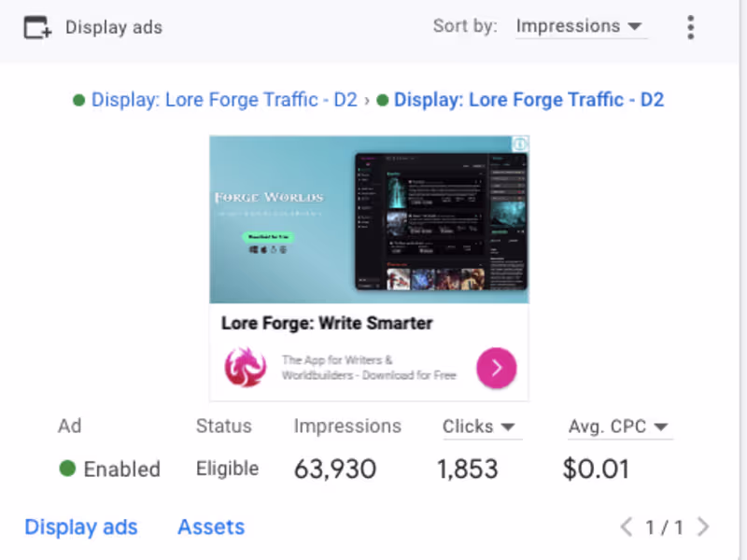This screenshot has height=560, width=747.
Task: Open the three-dot more options menu
Action: coord(690,27)
